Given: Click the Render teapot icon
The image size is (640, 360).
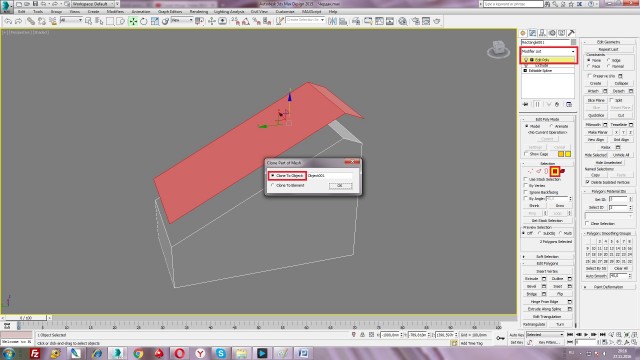Looking at the screenshot, I should [x=437, y=21].
